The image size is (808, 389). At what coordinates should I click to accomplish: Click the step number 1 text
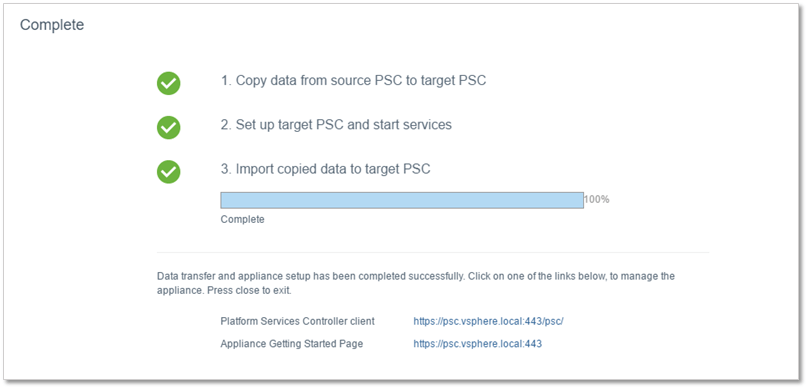click(226, 81)
